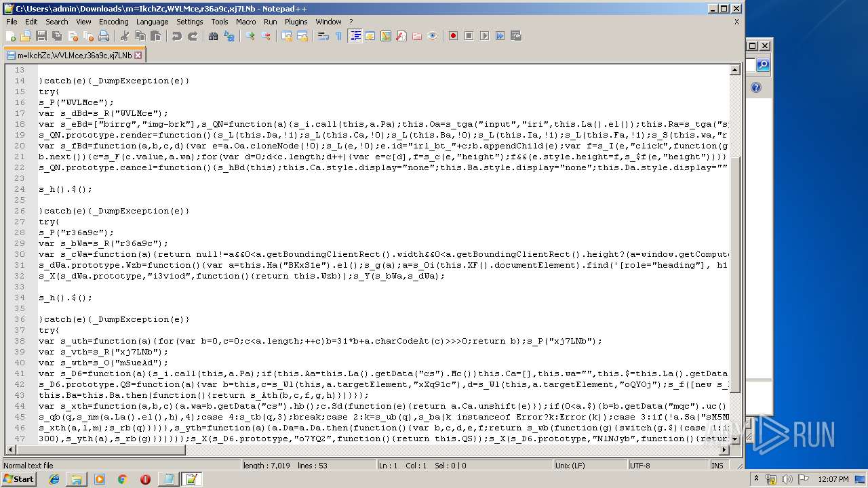Click the Copy toolbar icon
This screenshot has width=868, height=488.
click(140, 36)
